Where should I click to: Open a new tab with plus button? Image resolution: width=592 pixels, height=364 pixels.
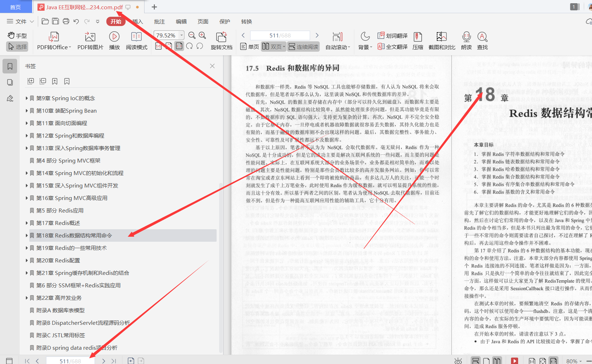154,7
